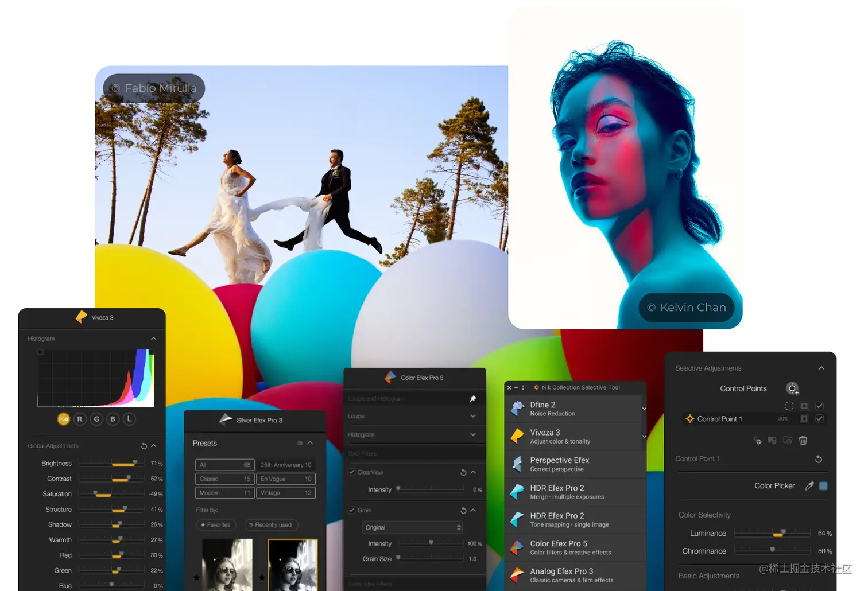This screenshot has width=868, height=591.
Task: Switch histogram to the G channel
Action: point(96,419)
